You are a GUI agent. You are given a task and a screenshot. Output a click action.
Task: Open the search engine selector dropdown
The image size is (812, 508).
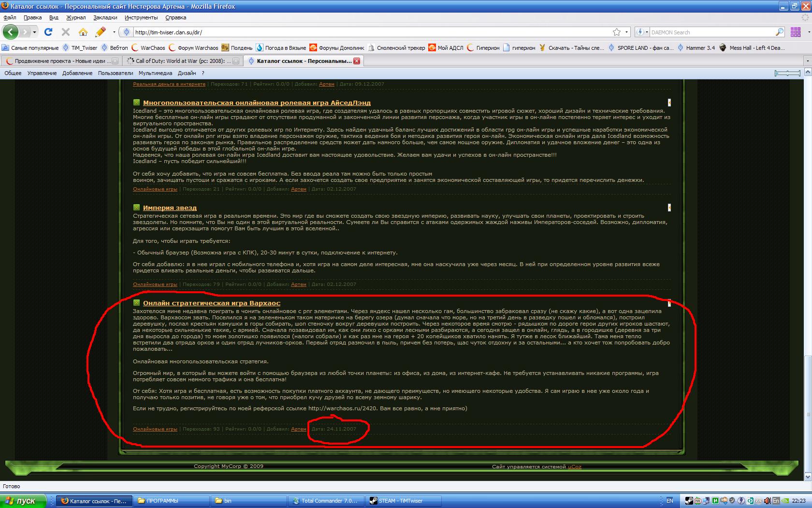tap(642, 32)
